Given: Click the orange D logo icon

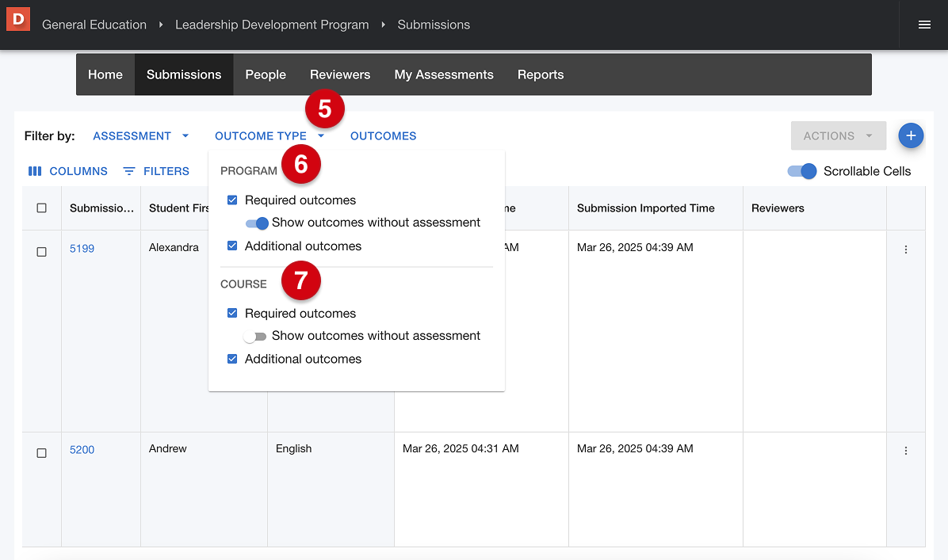Looking at the screenshot, I should 17,18.
